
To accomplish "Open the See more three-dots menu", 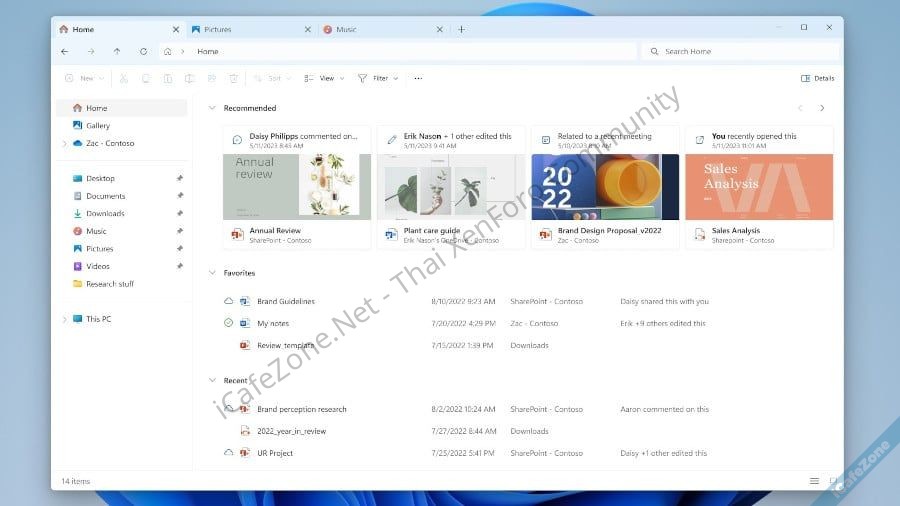I will [x=418, y=78].
